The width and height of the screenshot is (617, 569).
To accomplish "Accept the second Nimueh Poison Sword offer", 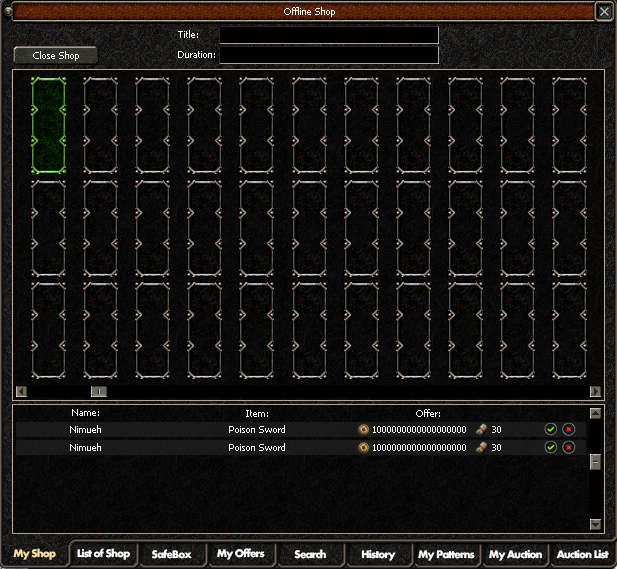I will click(550, 447).
